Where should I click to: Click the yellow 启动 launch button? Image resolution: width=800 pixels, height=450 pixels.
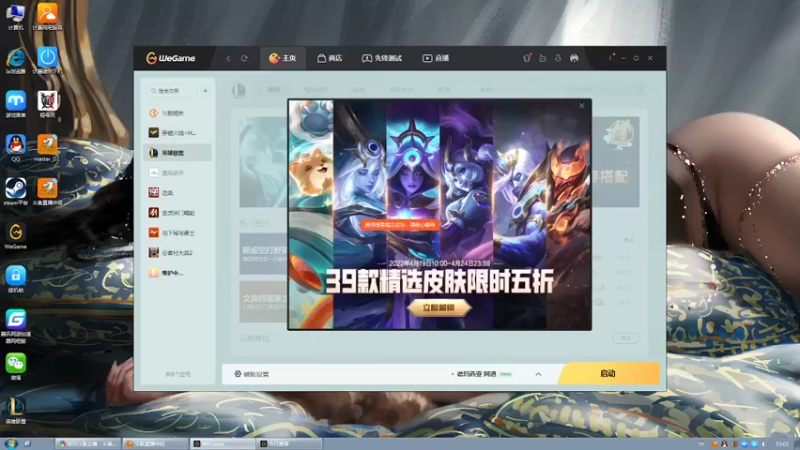pos(608,373)
